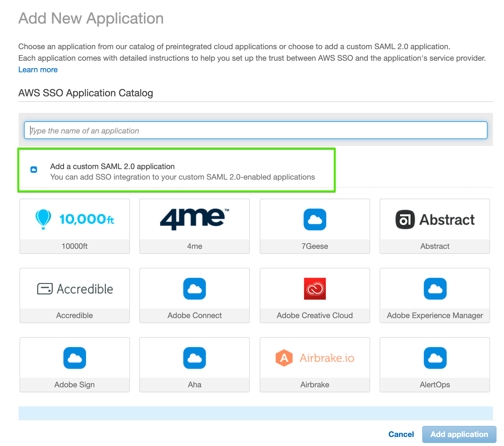
Task: Click the Add application button
Action: 459,434
